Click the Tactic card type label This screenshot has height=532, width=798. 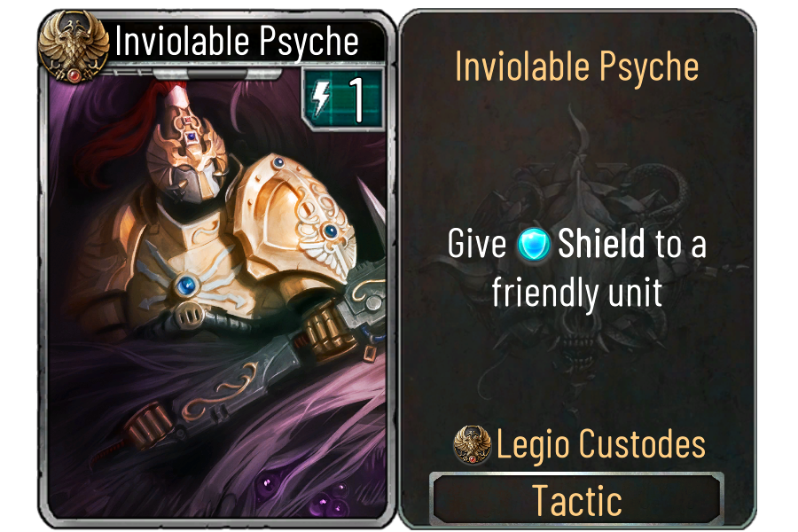pyautogui.click(x=576, y=499)
